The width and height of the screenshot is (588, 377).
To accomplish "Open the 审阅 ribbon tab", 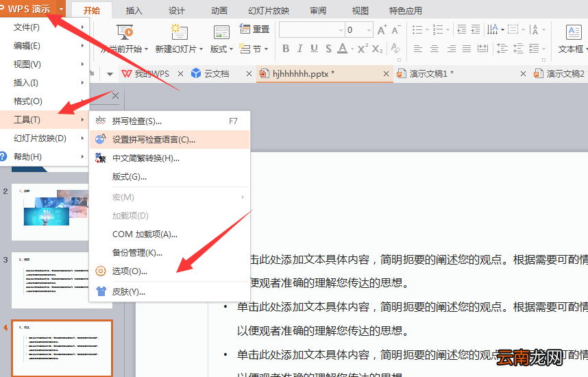I will click(317, 10).
